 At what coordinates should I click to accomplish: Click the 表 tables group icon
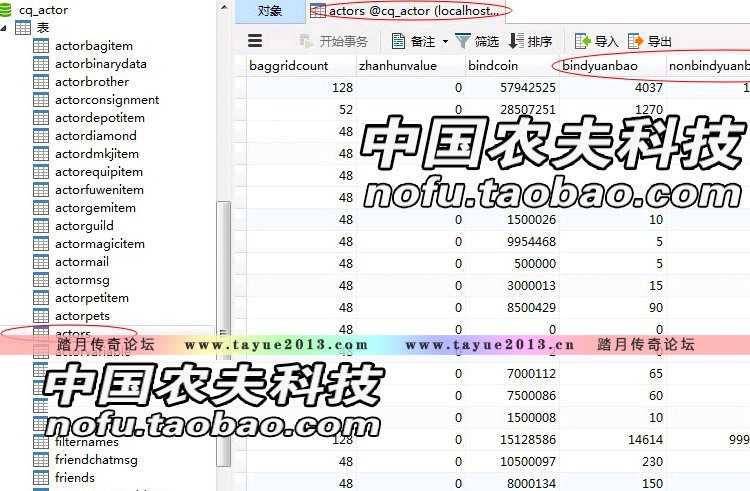[22, 28]
